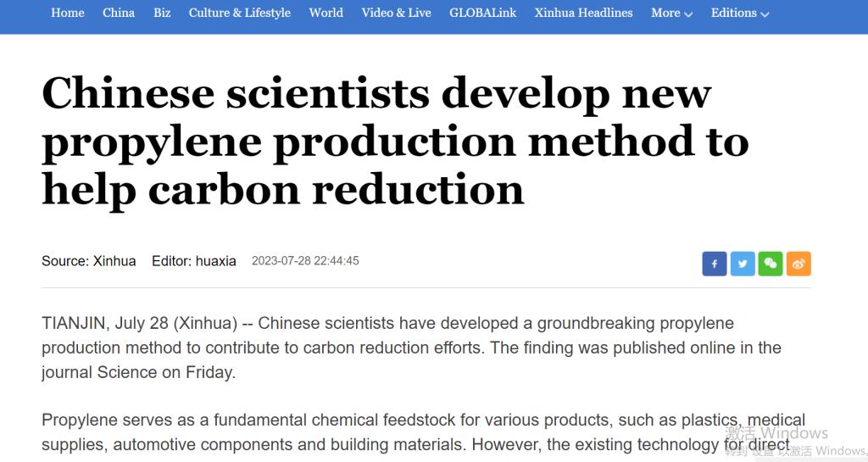Screen dimensions: 868x462
Task: Go to the Home page
Action: coord(68,13)
